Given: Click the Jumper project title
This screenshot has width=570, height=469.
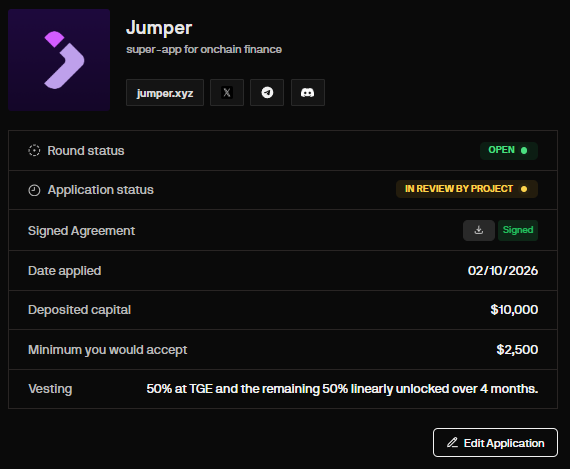Looking at the screenshot, I should click(x=159, y=28).
